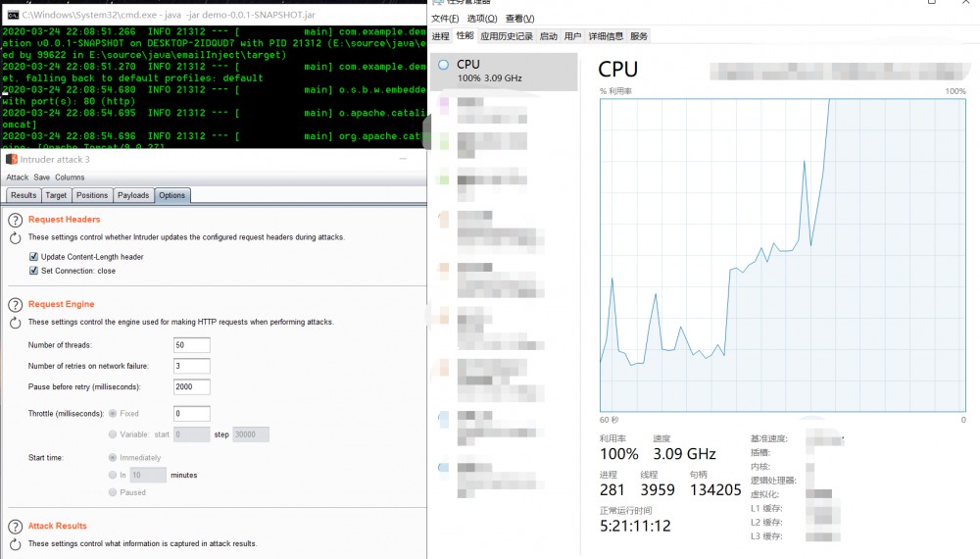Open Attack Results help question-mark icon
The height and width of the screenshot is (559, 980).
pyautogui.click(x=15, y=527)
